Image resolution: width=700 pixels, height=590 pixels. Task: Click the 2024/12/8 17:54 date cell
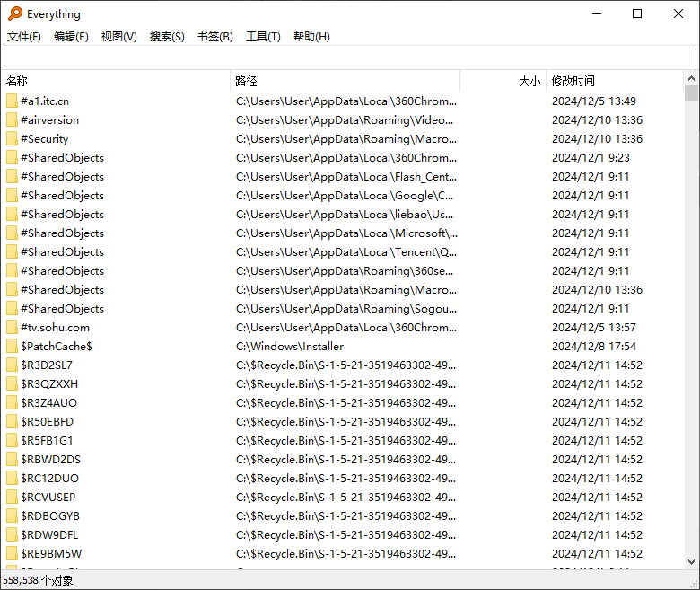click(x=594, y=347)
